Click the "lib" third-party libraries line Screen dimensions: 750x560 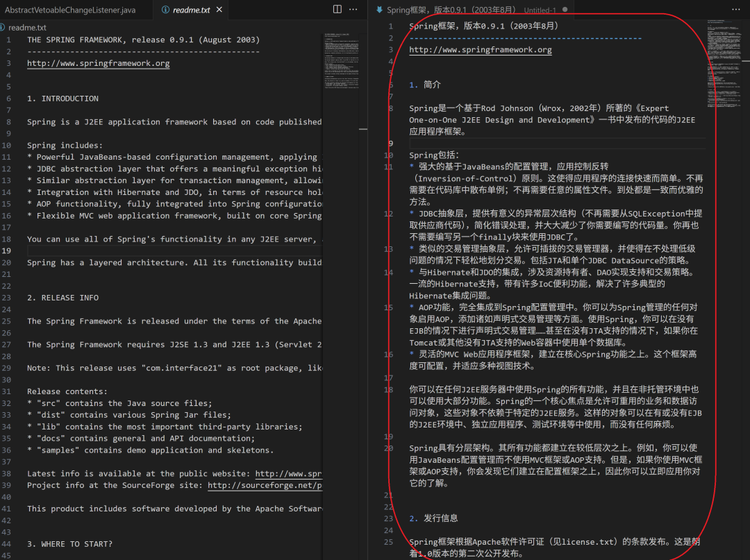point(165,427)
